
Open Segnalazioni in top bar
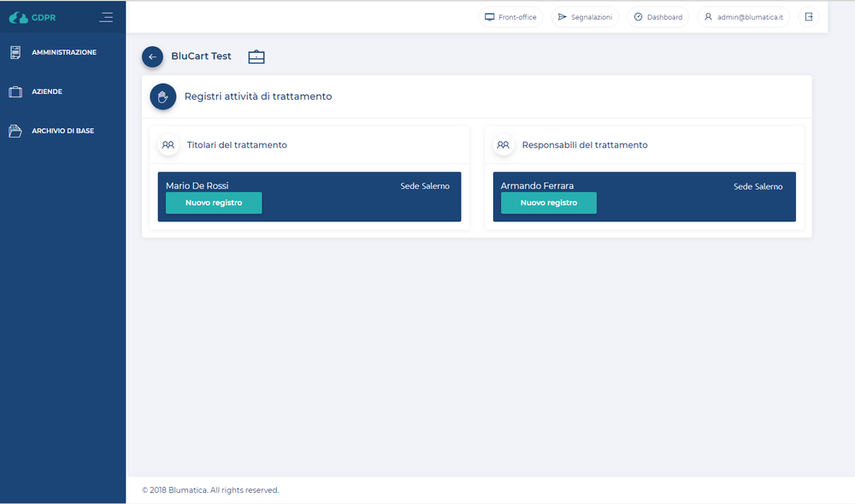[x=585, y=17]
